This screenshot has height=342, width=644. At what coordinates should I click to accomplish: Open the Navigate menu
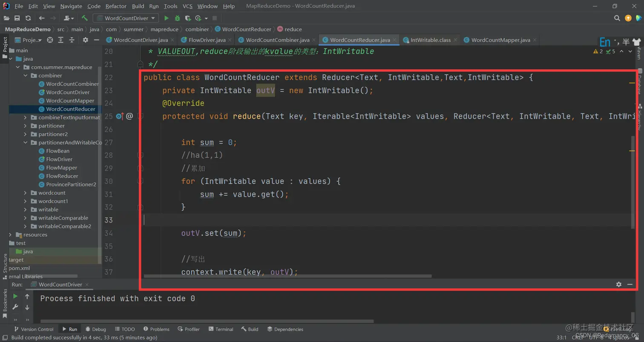click(x=71, y=6)
